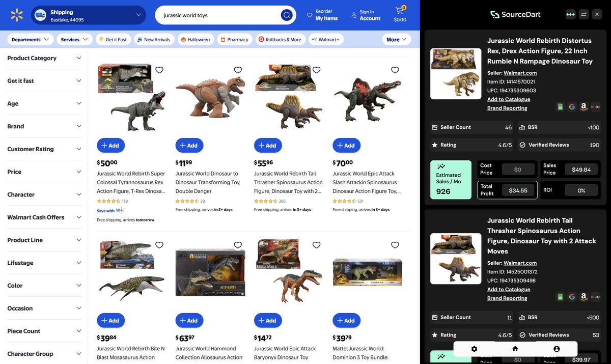Close the SourceDart panel
Screen dimensions: 611x364
pyautogui.click(x=597, y=14)
